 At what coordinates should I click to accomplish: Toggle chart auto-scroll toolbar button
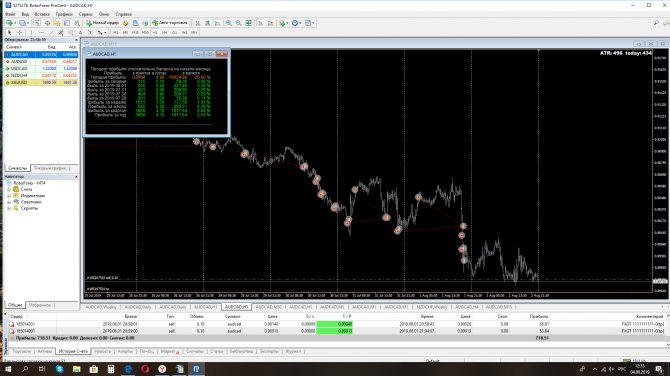261,23
